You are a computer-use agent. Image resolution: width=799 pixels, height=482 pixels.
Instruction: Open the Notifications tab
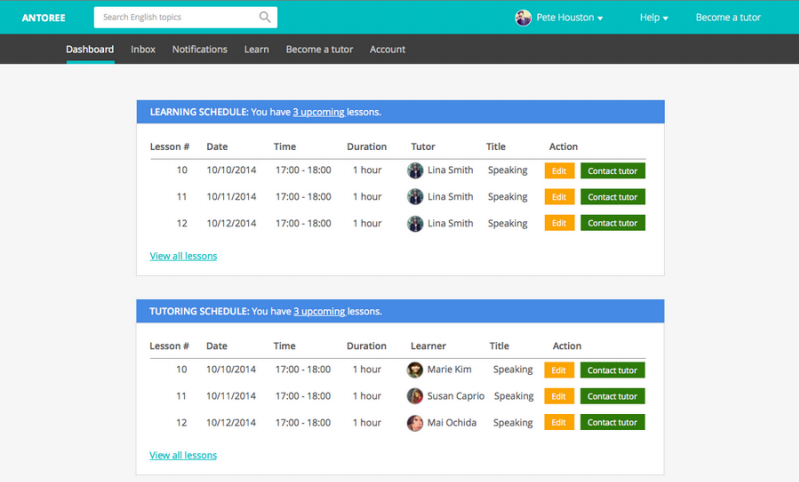[x=199, y=49]
